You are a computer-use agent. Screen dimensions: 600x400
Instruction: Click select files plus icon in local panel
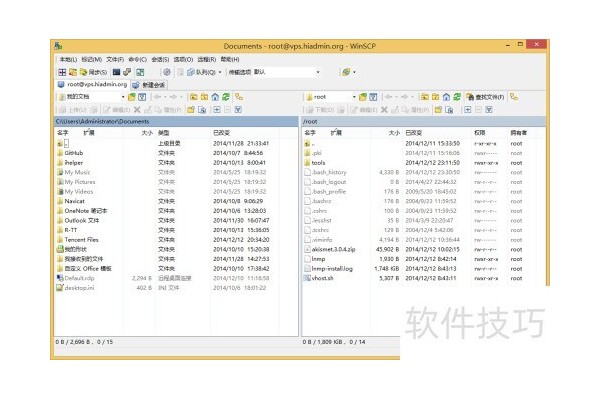click(x=217, y=110)
